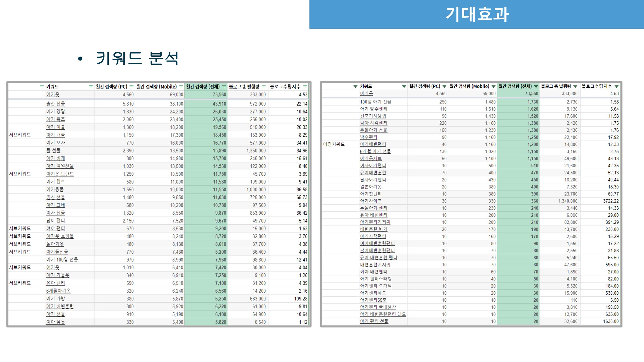Click the 아기 배변훈련 keyword link
Screen dimensions: 644x362
60,306
